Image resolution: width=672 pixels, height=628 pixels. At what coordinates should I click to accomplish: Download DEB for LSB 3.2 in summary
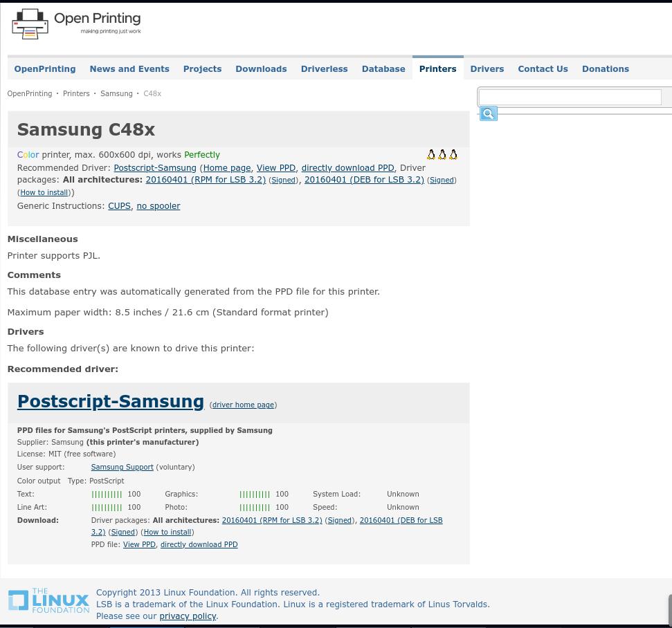[364, 180]
